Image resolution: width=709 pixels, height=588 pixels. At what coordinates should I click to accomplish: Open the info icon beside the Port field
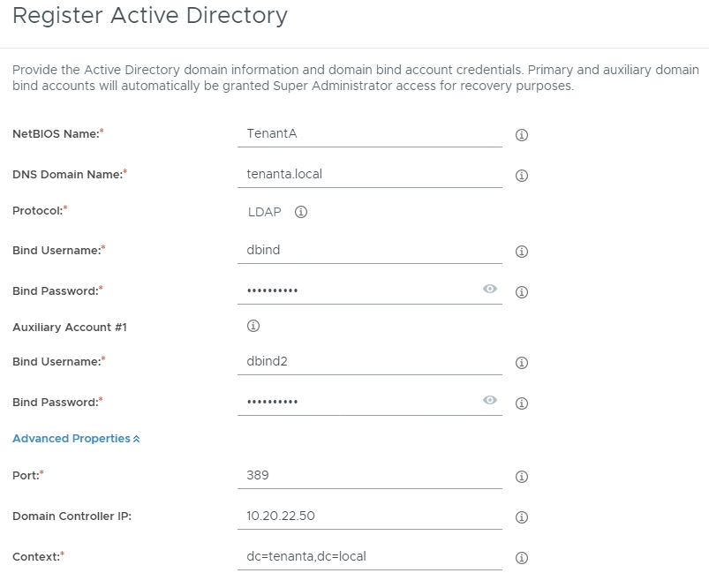[x=521, y=477]
